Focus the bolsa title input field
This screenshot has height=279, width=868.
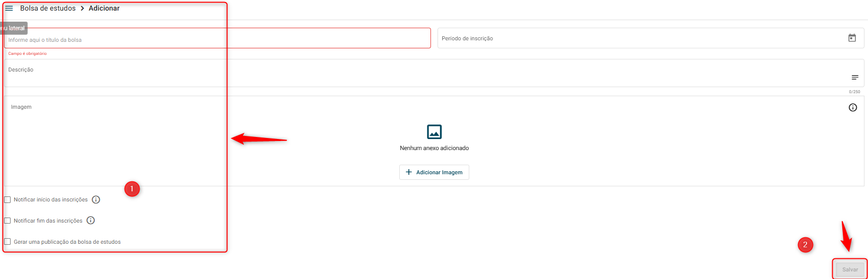pyautogui.click(x=217, y=38)
